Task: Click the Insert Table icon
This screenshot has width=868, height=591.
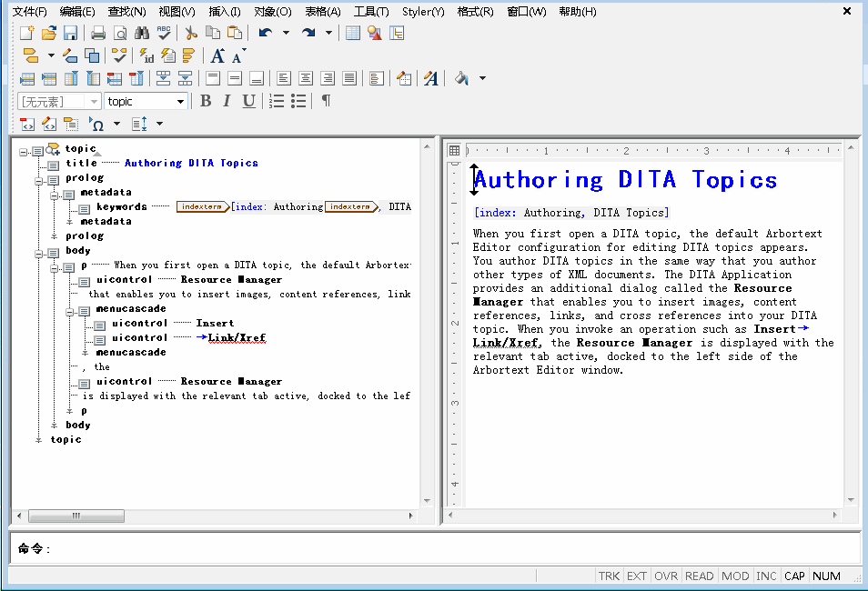Action: (353, 34)
